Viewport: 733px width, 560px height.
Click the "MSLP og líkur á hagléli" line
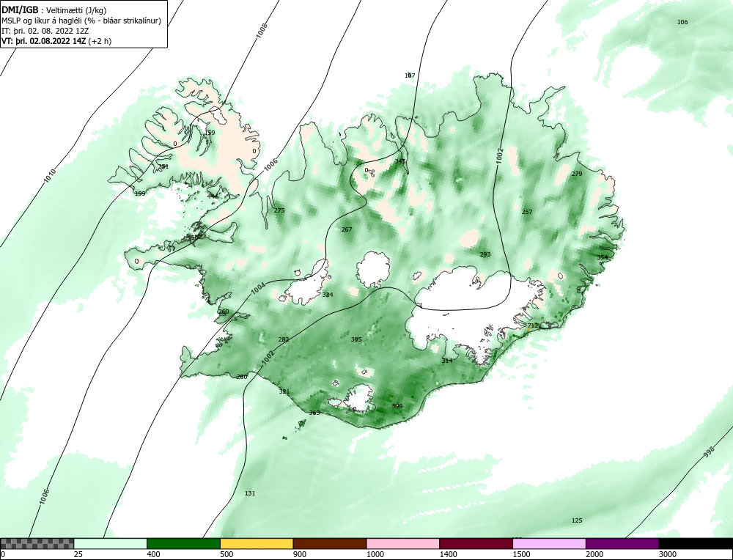click(x=81, y=21)
